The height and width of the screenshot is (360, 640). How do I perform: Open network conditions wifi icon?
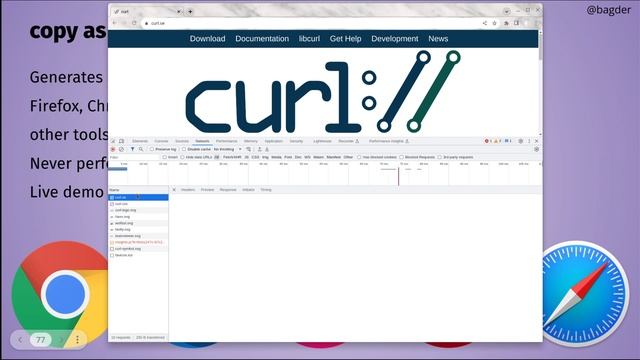click(249, 149)
